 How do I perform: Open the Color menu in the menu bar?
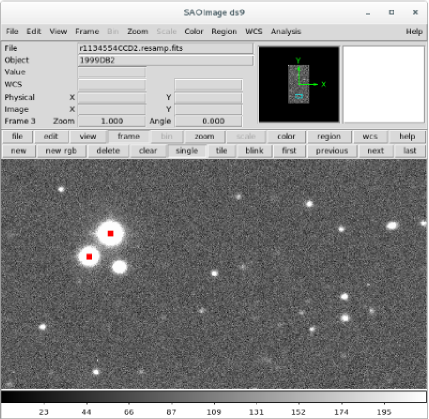[x=194, y=31]
